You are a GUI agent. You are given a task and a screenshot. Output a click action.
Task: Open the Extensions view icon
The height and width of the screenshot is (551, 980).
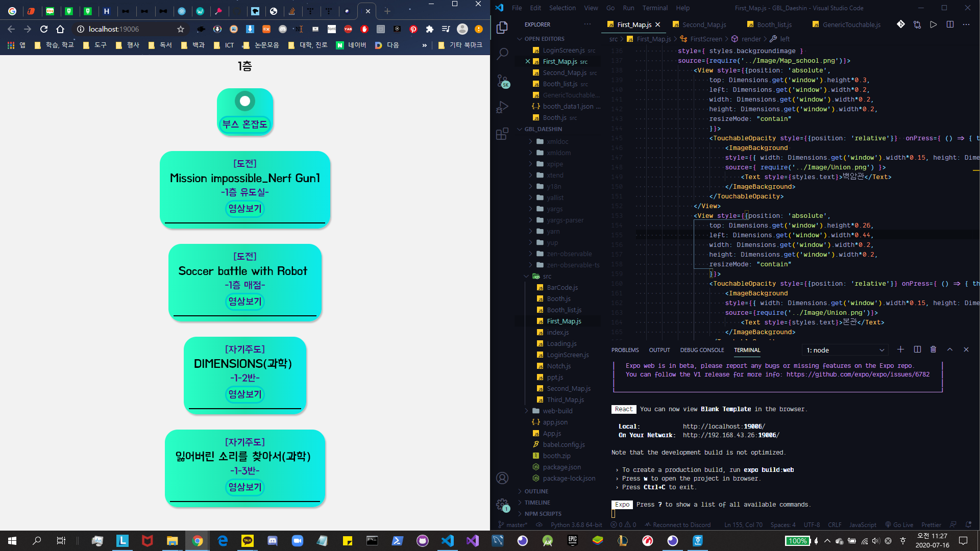pyautogui.click(x=502, y=134)
